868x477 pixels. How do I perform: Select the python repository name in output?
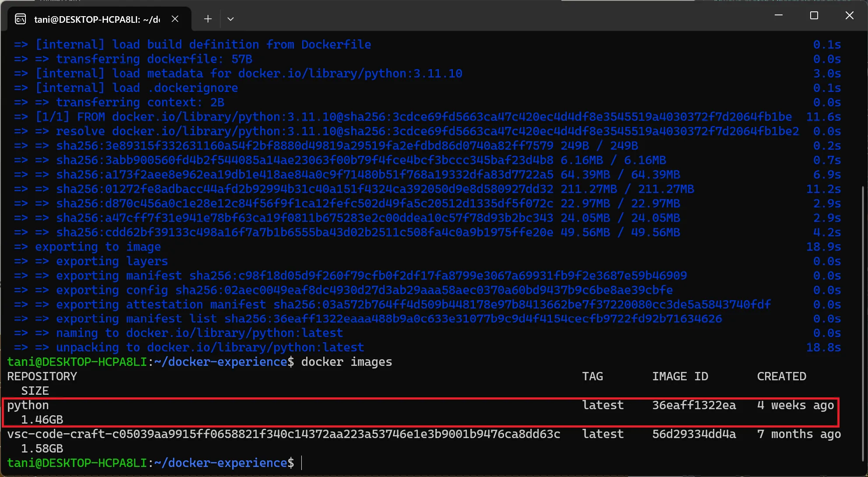click(x=28, y=405)
